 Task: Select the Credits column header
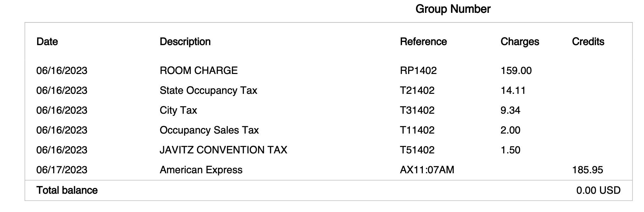tap(588, 42)
